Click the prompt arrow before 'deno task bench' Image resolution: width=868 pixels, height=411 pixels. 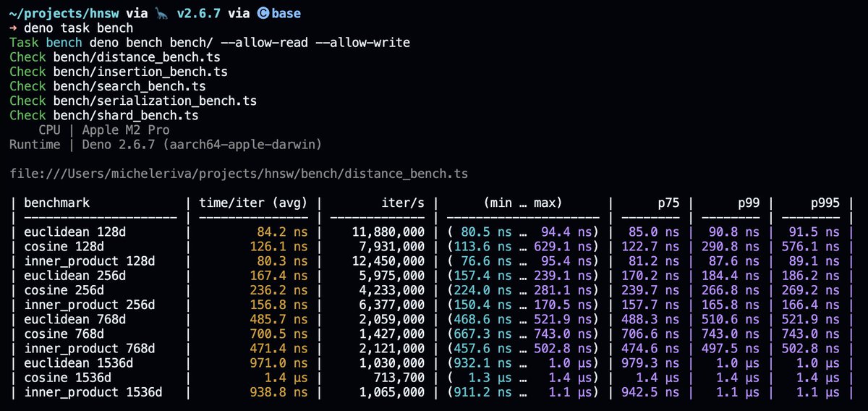tap(12, 28)
